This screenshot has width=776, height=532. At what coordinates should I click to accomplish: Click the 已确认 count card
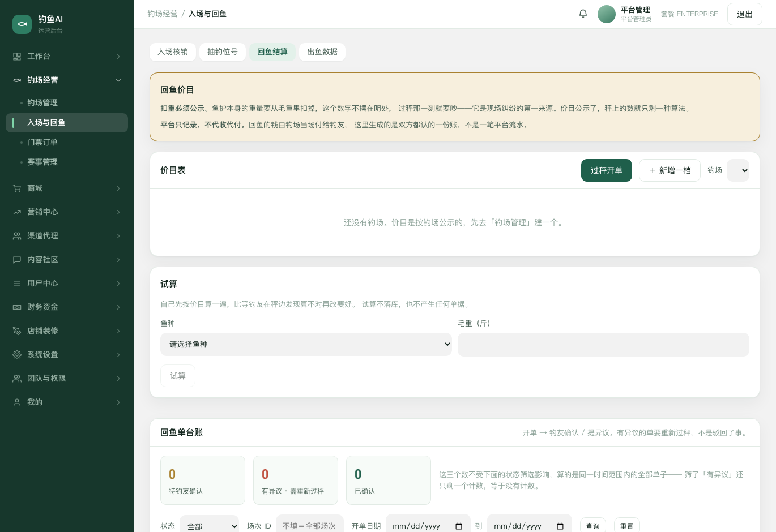point(389,480)
